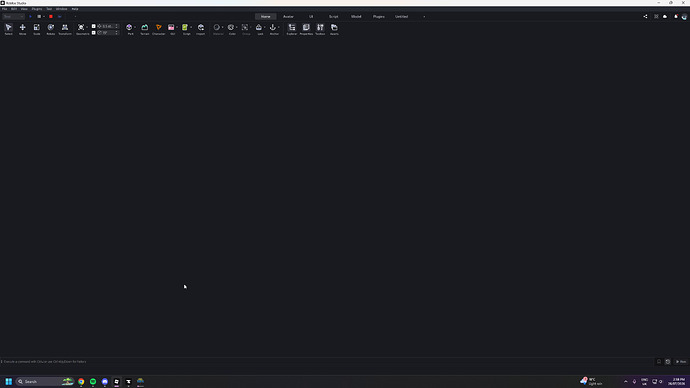This screenshot has width=690, height=388.
Task: Open the View menu
Action: point(24,9)
